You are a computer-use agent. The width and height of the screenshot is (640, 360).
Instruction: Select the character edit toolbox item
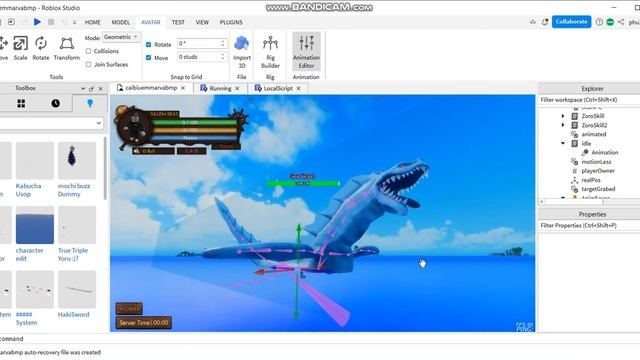tap(35, 234)
